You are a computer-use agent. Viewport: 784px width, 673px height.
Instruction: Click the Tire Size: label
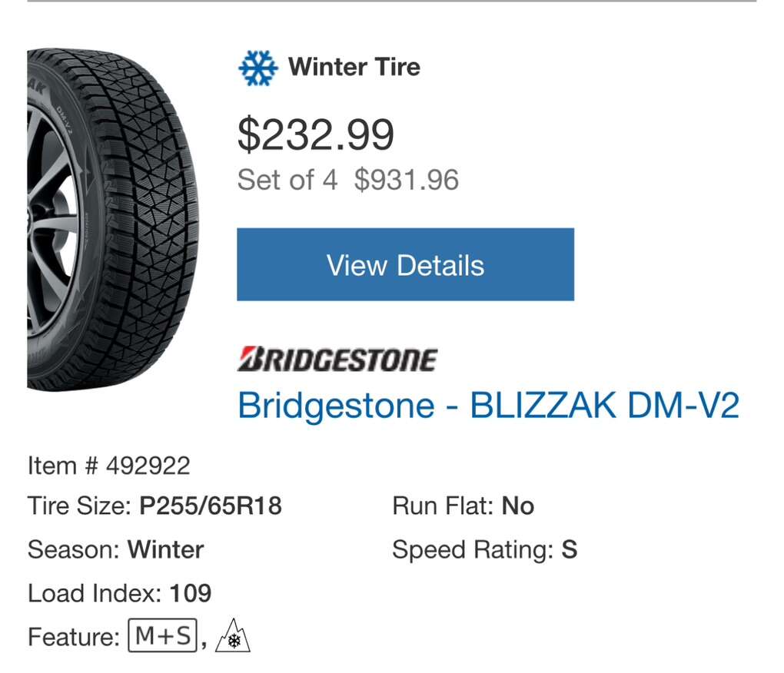coord(80,506)
